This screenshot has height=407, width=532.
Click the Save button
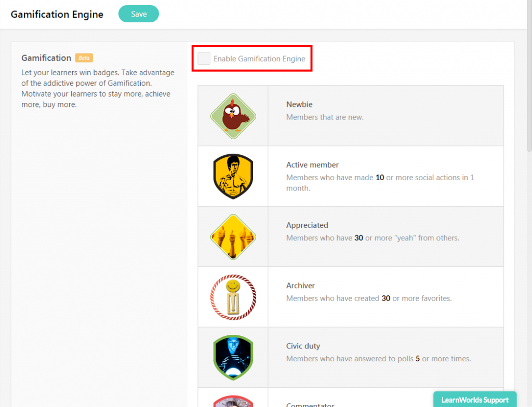(138, 14)
